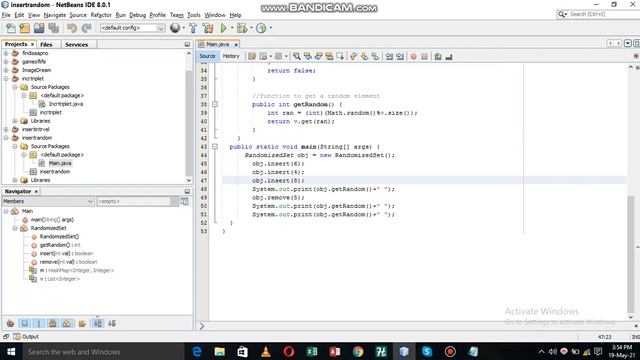640x360 pixels.
Task: Click the Windows Start button
Action: (11, 351)
